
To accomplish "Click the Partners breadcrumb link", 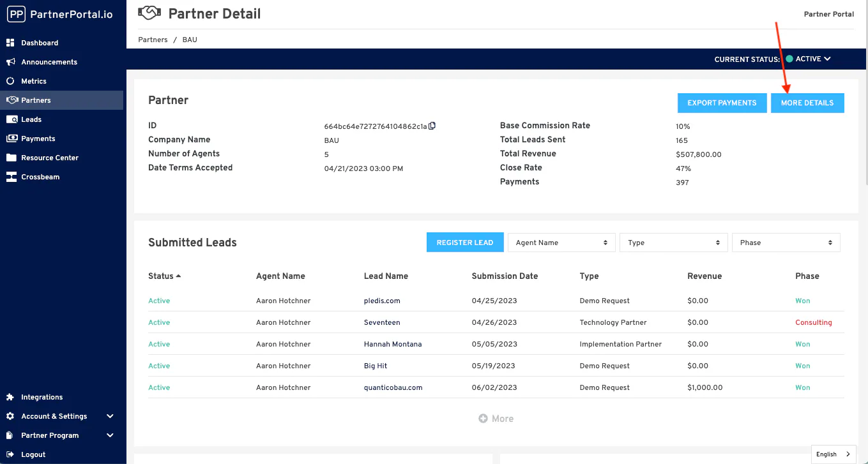I will point(153,40).
